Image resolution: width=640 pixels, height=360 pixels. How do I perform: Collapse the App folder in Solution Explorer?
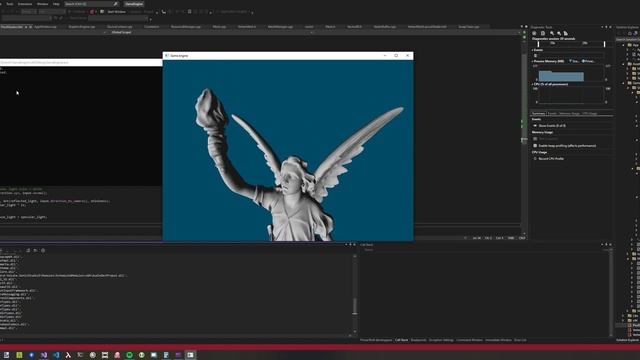(624, 45)
